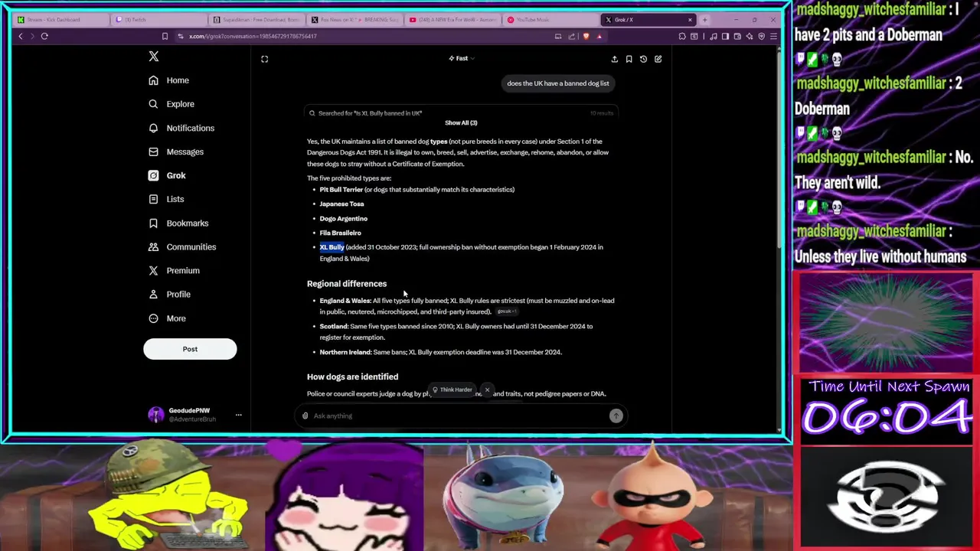The height and width of the screenshot is (551, 980).
Task: Start a new Grok chat
Action: coord(658,59)
